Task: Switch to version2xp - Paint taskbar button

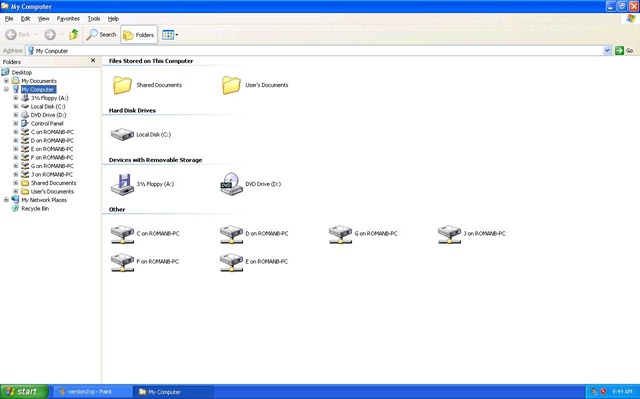Action: click(x=93, y=392)
